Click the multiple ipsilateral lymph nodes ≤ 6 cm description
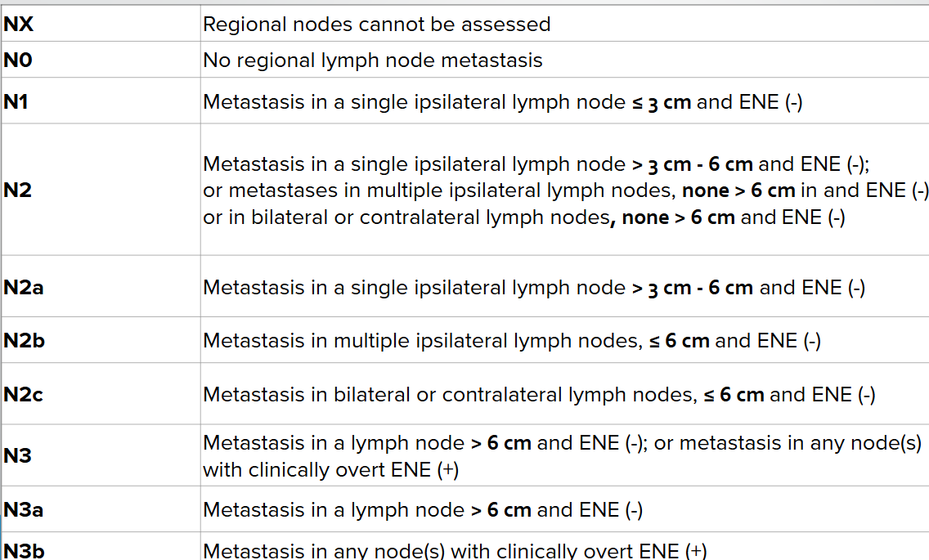929x560 pixels. coord(511,340)
